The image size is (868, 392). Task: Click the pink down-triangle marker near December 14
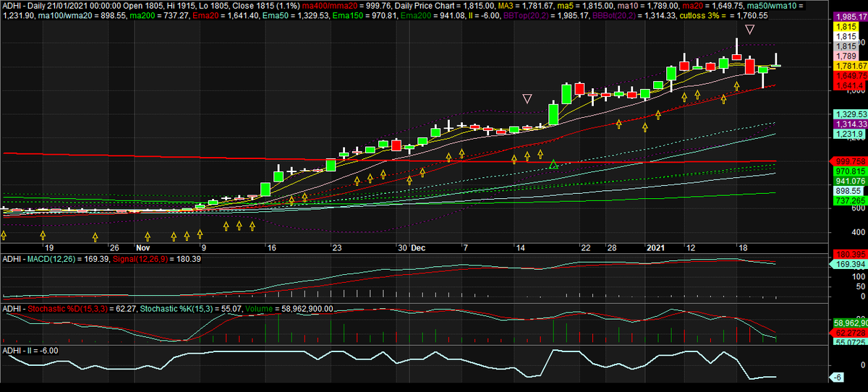pos(527,98)
